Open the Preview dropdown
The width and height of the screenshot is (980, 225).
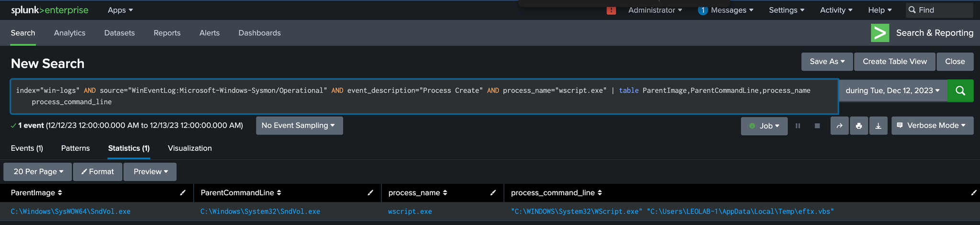(x=150, y=172)
